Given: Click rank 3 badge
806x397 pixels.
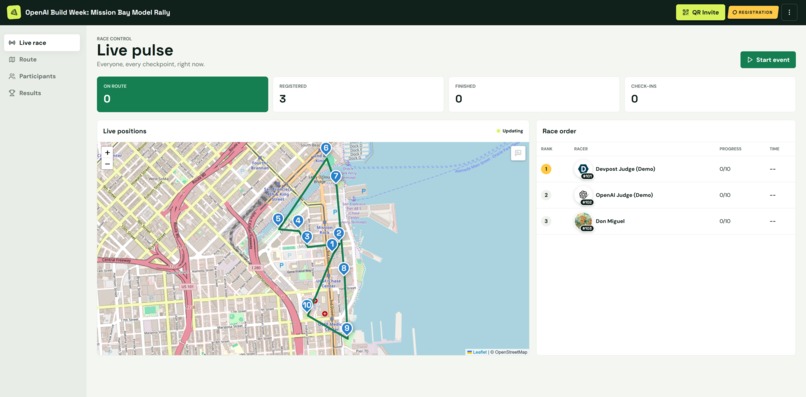Looking at the screenshot, I should pos(546,222).
